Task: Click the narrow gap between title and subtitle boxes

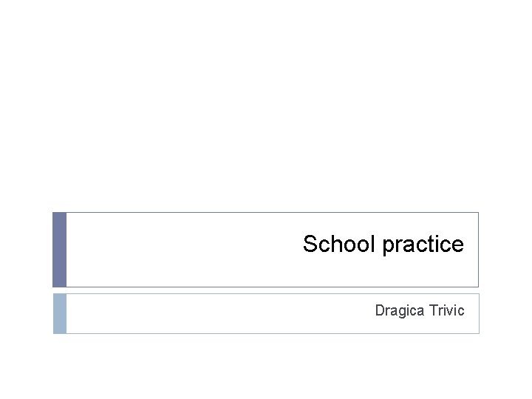Action: pos(266,290)
